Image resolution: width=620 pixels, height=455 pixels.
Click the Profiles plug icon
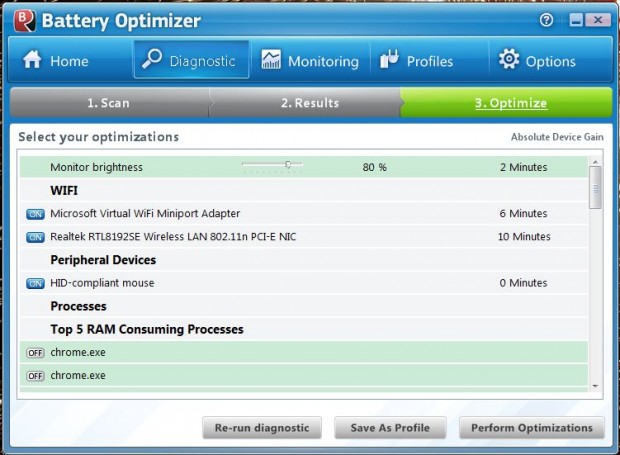389,59
